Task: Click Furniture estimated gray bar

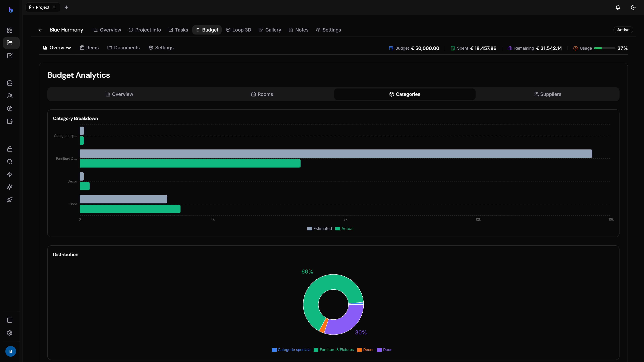Action: pos(336,154)
